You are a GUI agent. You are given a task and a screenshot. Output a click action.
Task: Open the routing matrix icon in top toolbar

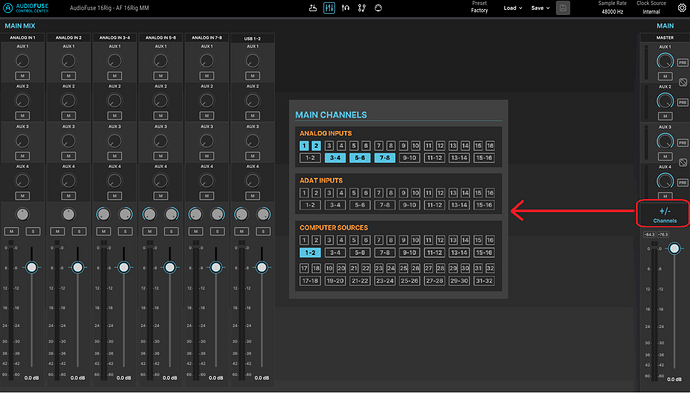point(362,8)
